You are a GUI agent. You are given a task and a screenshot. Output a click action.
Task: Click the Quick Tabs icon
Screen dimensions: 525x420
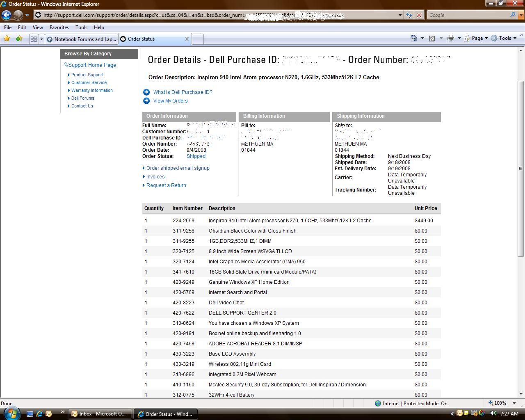(x=34, y=39)
